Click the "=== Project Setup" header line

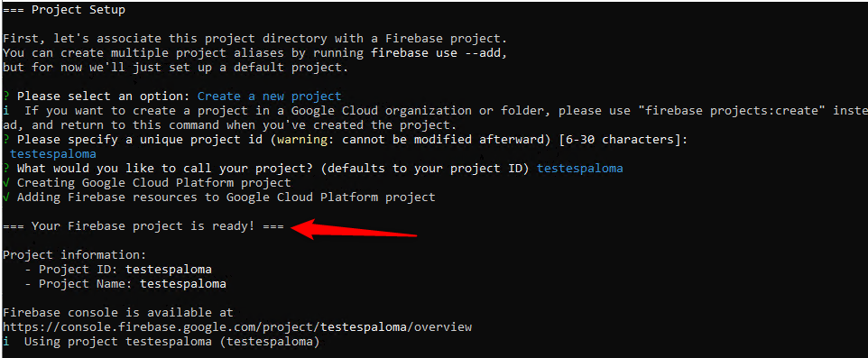click(x=64, y=10)
